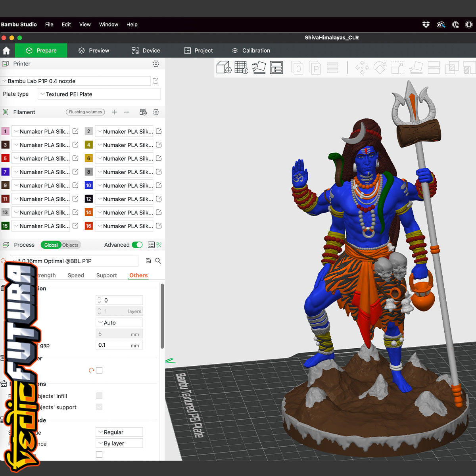Open the Support settings tab
The height and width of the screenshot is (476, 476).
(x=106, y=275)
